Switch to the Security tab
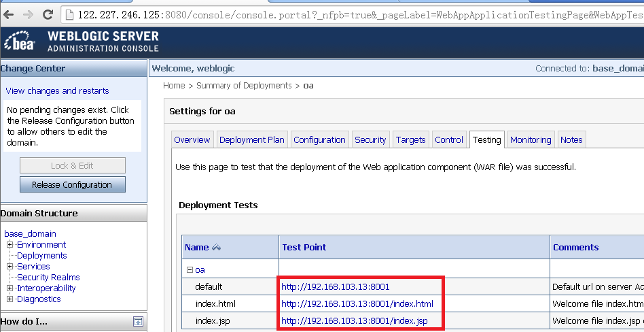Image resolution: width=644 pixels, height=332 pixels. [x=370, y=140]
